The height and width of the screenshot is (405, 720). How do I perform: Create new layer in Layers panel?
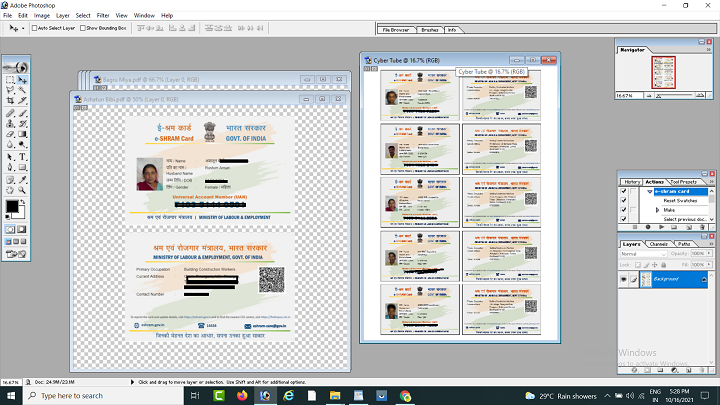click(688, 370)
